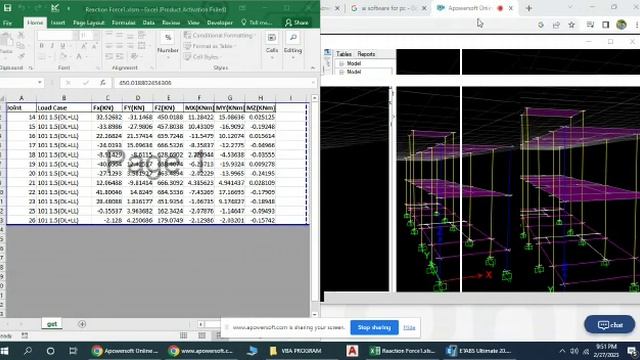Click the vertical scrollbar down arrow in Excel
The height and width of the screenshot is (360, 640).
315,314
